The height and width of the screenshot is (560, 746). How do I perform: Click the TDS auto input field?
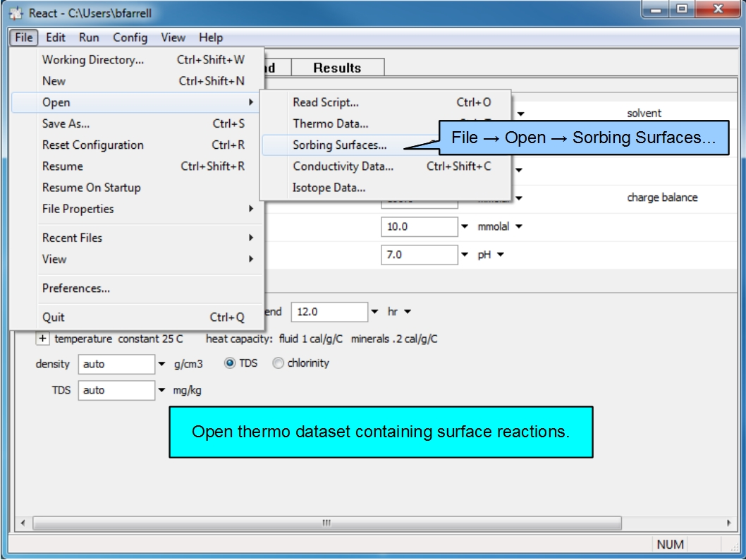(x=116, y=390)
